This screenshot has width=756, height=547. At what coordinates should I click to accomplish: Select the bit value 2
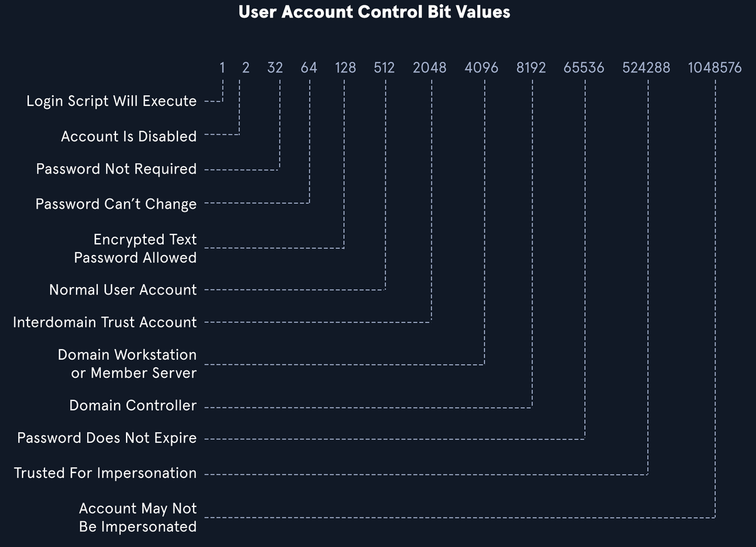click(x=246, y=68)
